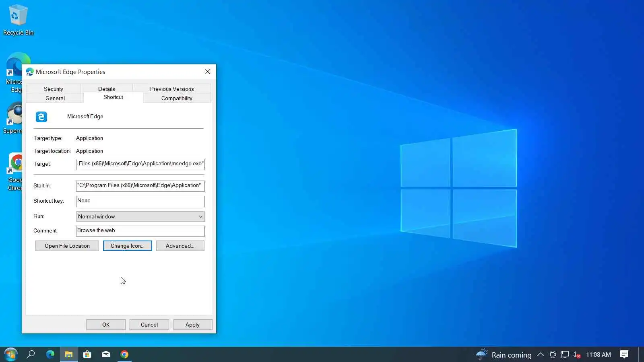Click the Target path field
This screenshot has height=362, width=644.
click(140, 164)
